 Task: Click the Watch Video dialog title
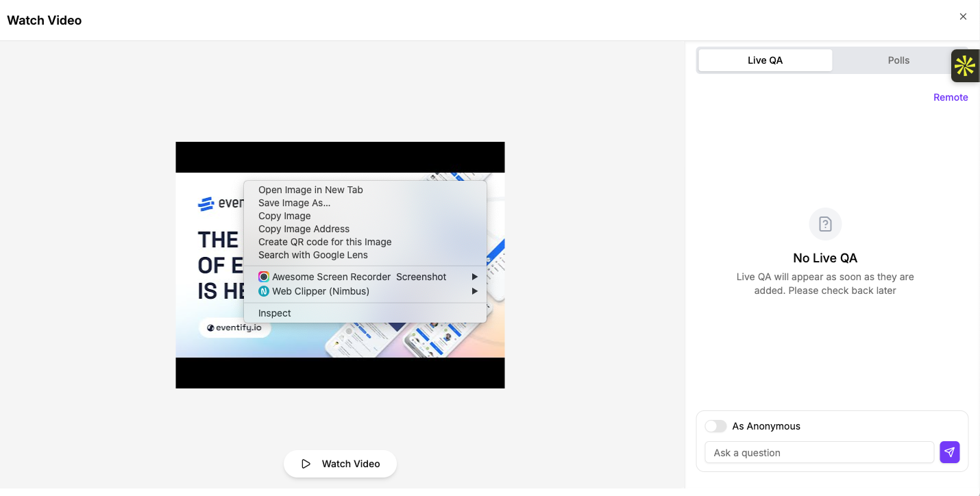point(45,21)
